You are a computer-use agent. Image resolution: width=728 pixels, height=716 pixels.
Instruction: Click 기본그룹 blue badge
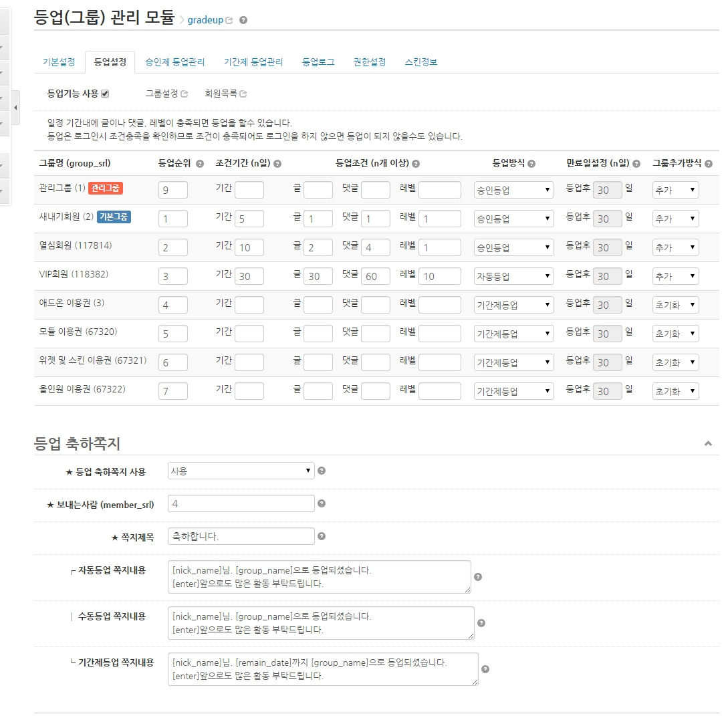tap(114, 217)
